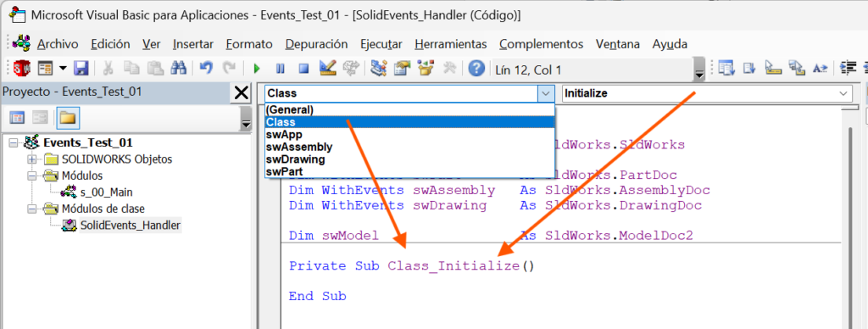The height and width of the screenshot is (329, 868).
Task: Choose swDrawing in the object list
Action: pos(409,159)
